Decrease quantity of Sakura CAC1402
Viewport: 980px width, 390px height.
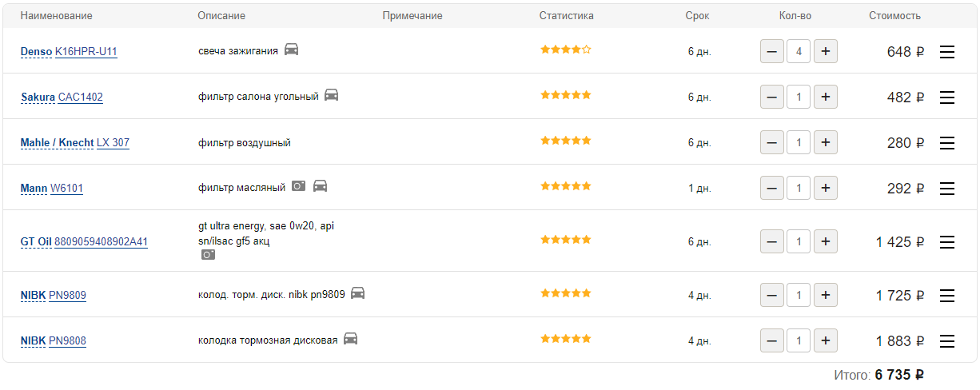coord(771,97)
